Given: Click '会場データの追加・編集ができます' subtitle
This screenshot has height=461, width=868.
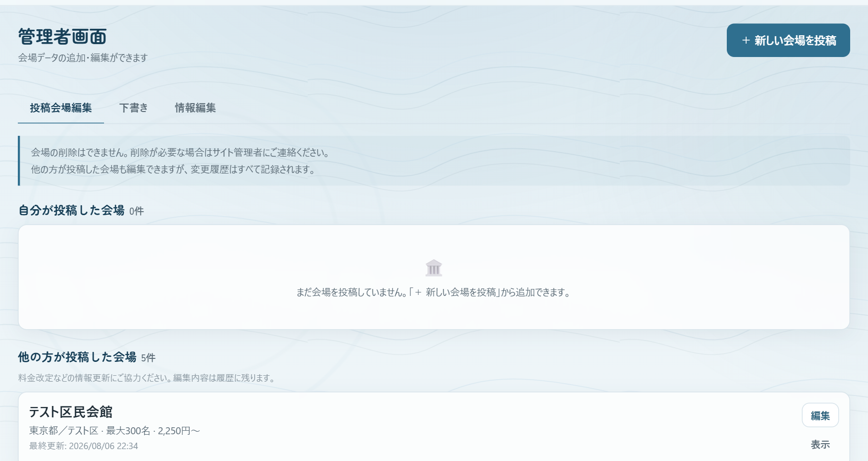Looking at the screenshot, I should [x=83, y=58].
